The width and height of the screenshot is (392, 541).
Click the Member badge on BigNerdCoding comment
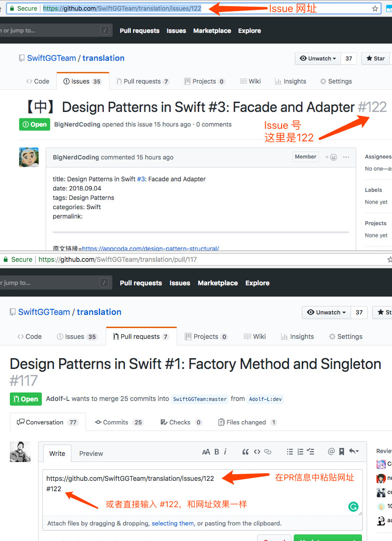tap(306, 157)
